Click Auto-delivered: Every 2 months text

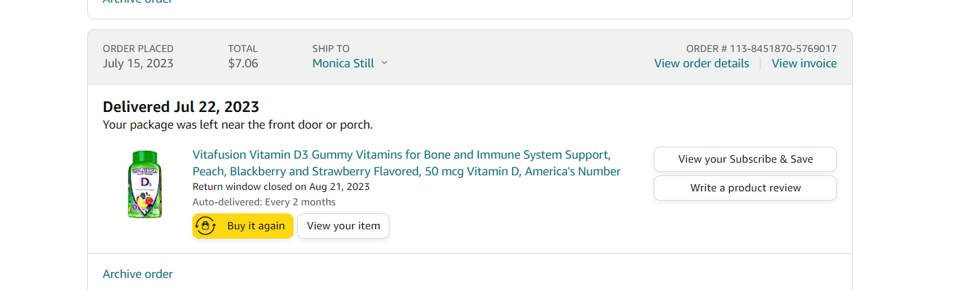[x=264, y=202]
